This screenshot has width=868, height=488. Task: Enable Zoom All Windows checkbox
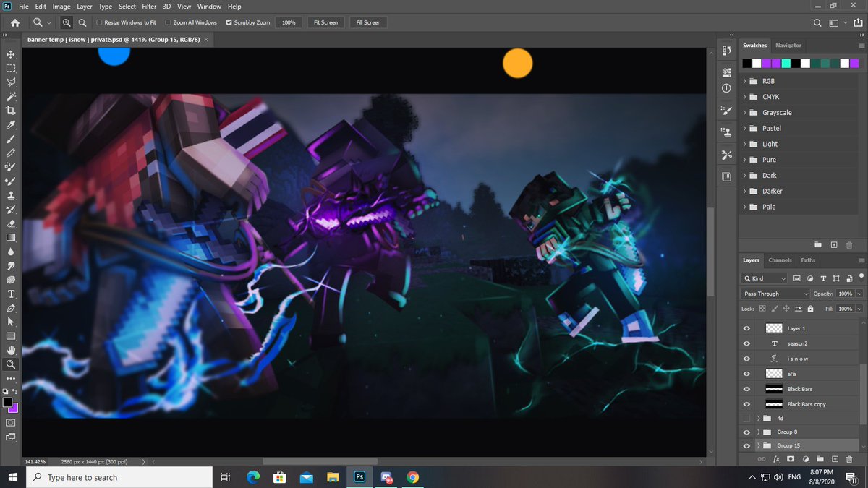click(x=168, y=22)
